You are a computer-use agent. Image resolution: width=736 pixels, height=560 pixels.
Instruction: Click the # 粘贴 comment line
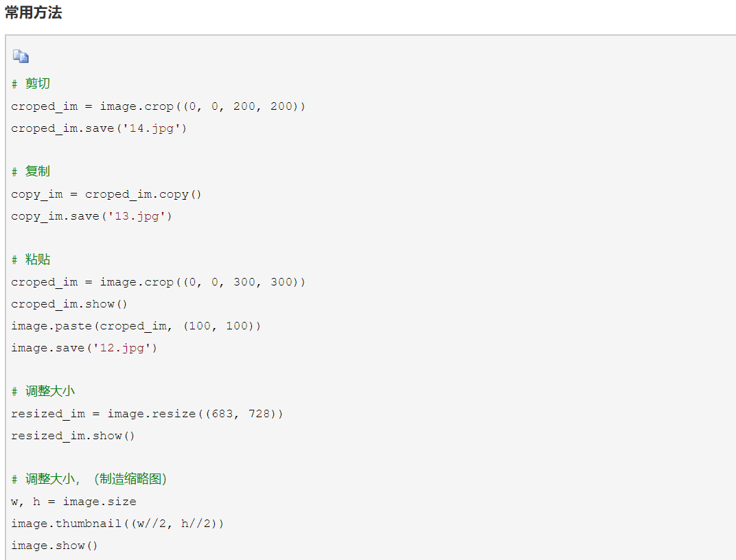click(31, 259)
